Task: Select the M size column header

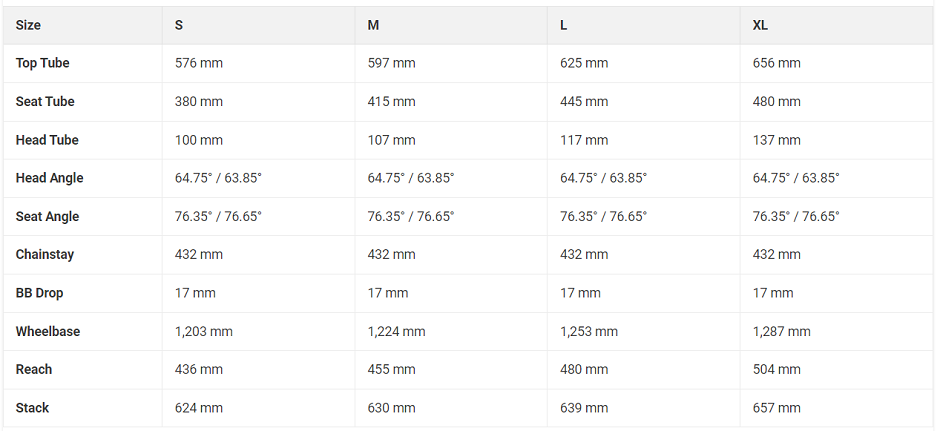Action: tap(373, 25)
